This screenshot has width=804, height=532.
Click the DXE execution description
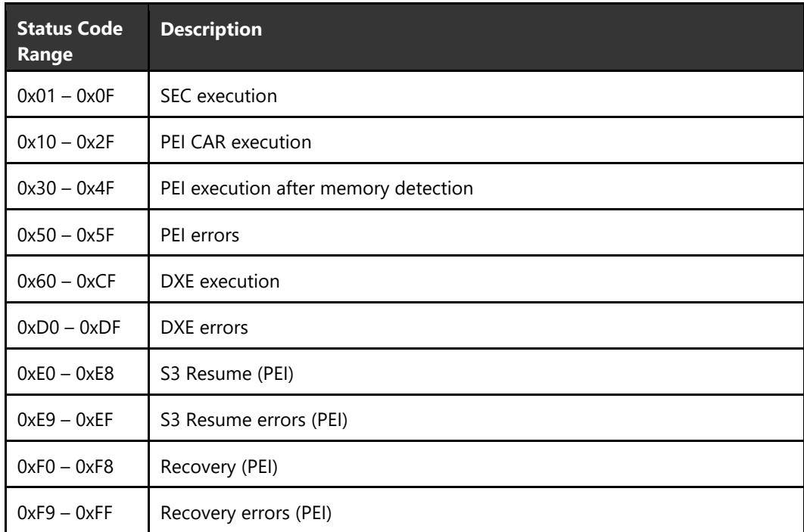(x=220, y=282)
